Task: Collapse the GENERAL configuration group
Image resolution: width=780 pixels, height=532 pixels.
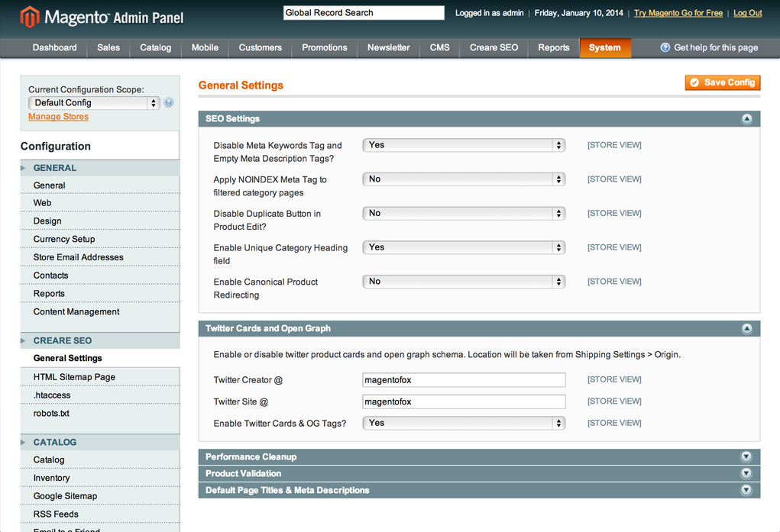Action: tap(100, 168)
